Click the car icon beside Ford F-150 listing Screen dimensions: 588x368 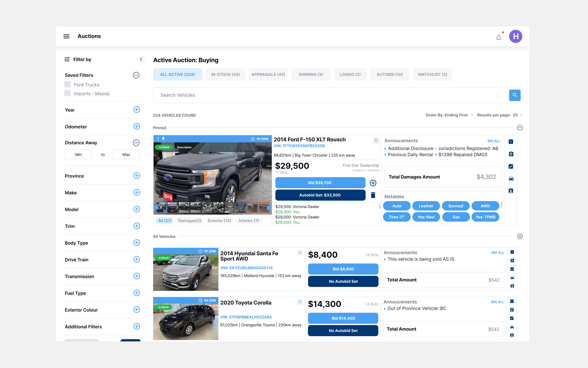click(511, 179)
